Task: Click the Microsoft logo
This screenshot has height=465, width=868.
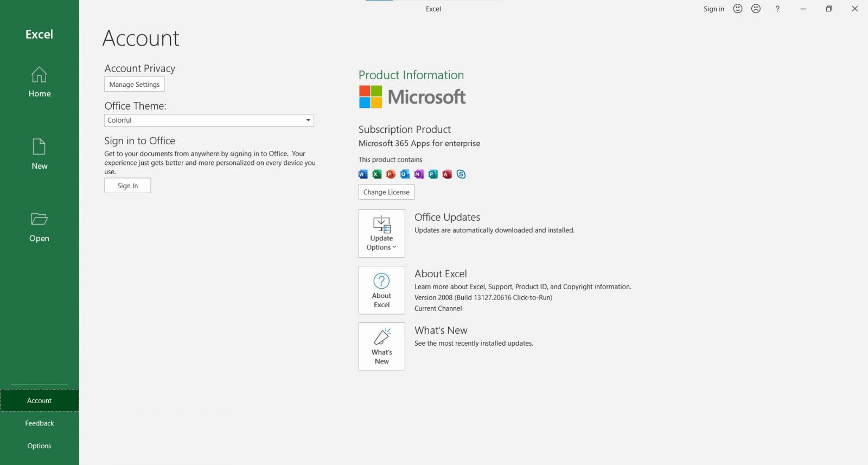Action: click(x=412, y=97)
